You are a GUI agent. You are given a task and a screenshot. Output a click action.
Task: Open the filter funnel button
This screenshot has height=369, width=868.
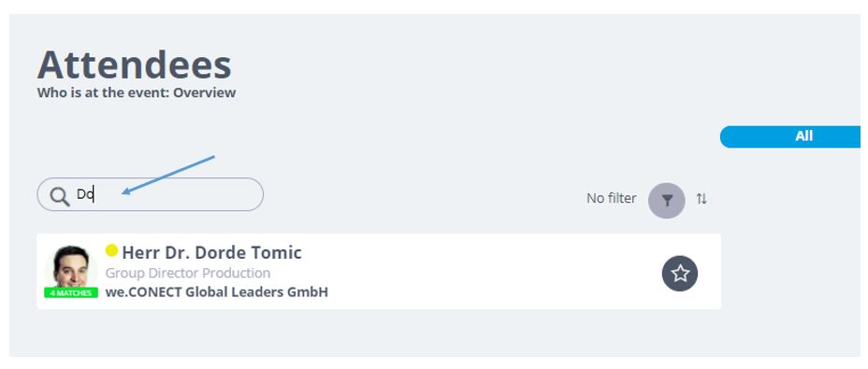point(667,200)
